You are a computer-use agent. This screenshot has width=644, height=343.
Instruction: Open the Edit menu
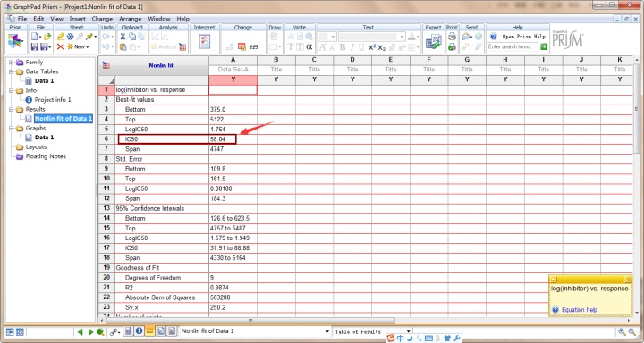coord(38,19)
